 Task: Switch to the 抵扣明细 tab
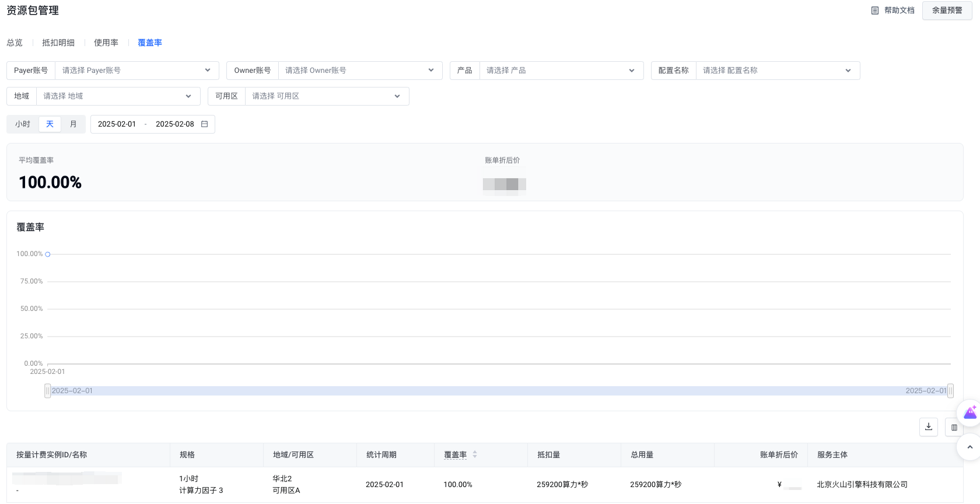pyautogui.click(x=58, y=43)
